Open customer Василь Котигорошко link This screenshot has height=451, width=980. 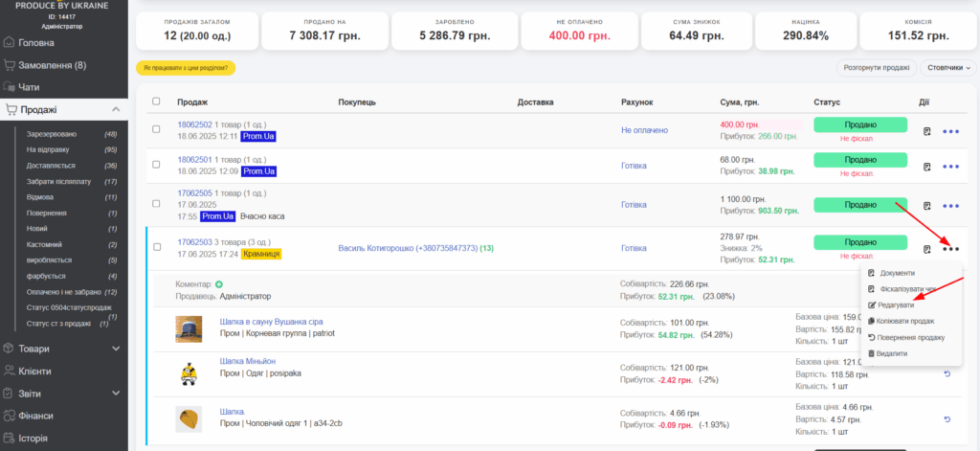pyautogui.click(x=408, y=248)
